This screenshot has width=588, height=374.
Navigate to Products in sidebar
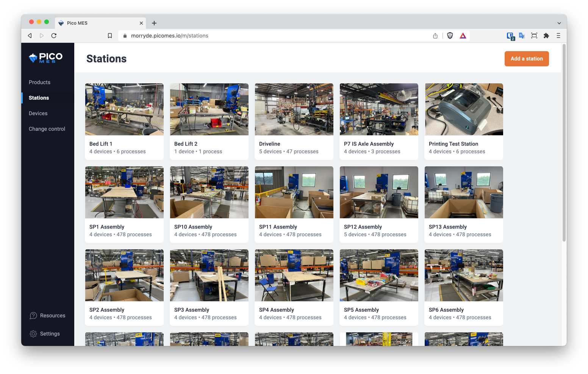[39, 82]
